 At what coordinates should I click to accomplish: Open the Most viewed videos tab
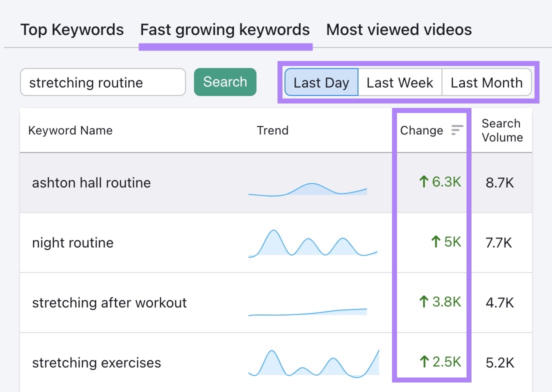[x=398, y=29]
